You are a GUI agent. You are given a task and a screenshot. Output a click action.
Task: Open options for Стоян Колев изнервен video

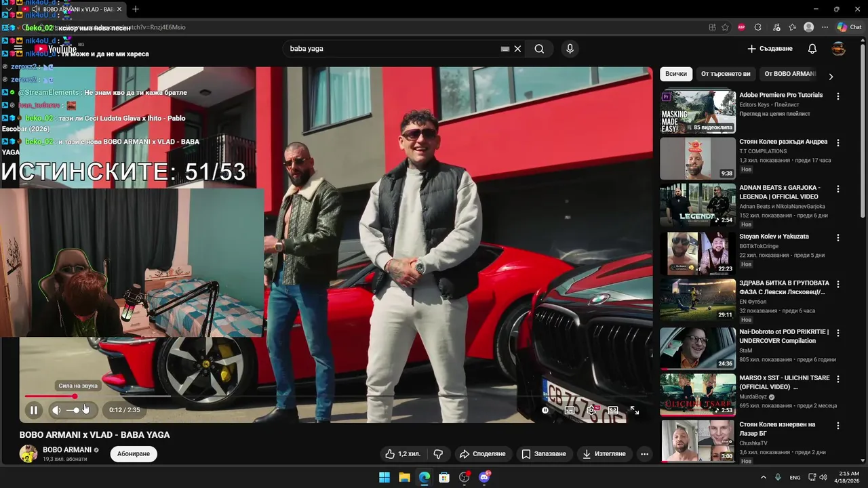838,426
